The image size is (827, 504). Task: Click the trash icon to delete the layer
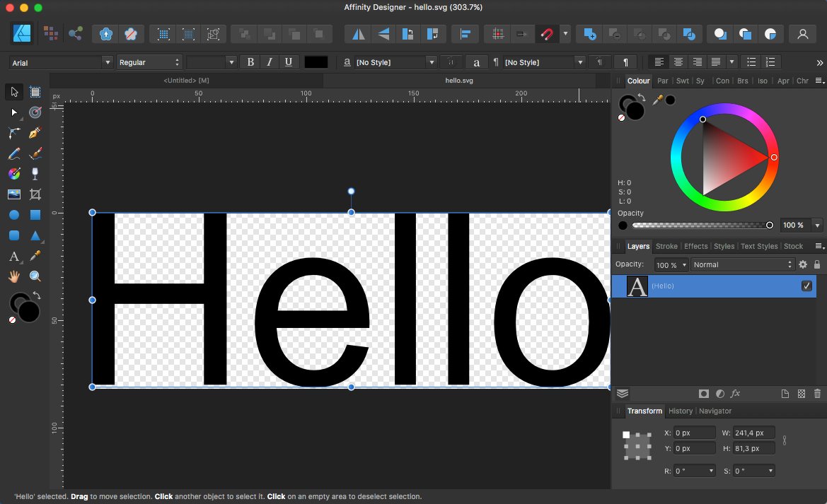tap(817, 394)
